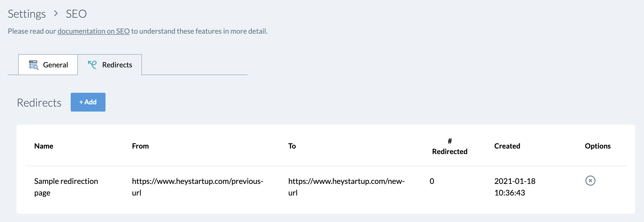Click the SEO breadcrumb title
644x222 pixels.
[x=76, y=14]
